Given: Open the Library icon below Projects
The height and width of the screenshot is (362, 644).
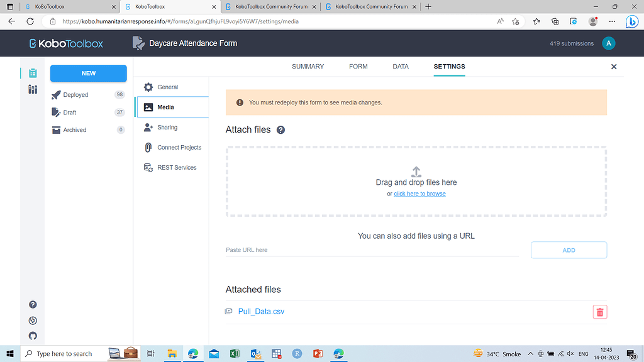Looking at the screenshot, I should (32, 90).
